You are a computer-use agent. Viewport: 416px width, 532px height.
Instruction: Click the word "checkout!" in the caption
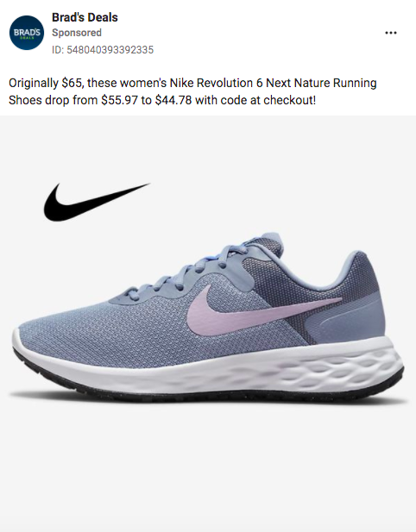290,100
